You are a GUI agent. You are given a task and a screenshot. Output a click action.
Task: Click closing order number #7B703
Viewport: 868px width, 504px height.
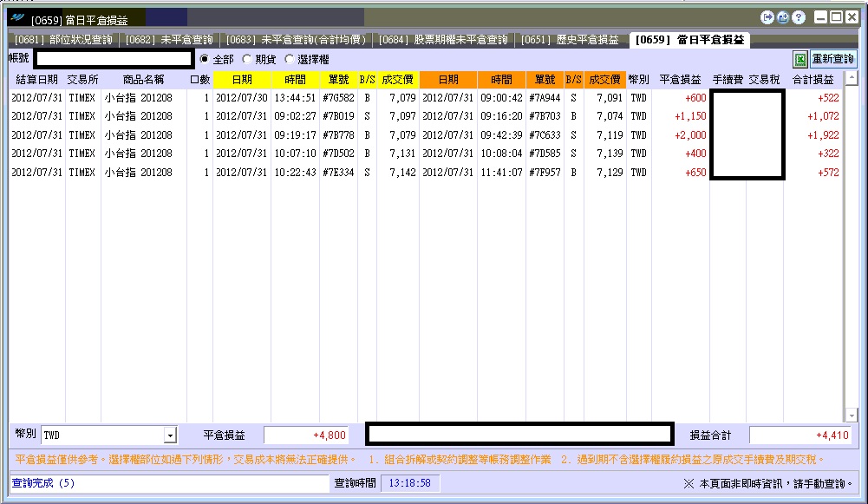545,116
